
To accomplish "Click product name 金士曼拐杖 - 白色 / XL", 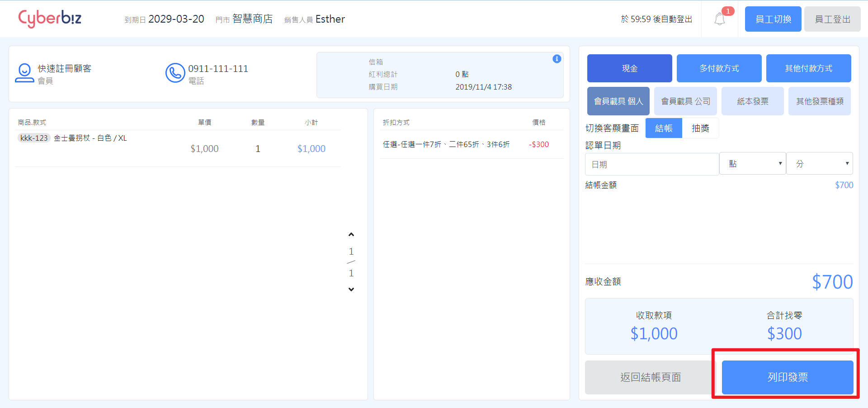I will click(x=90, y=138).
